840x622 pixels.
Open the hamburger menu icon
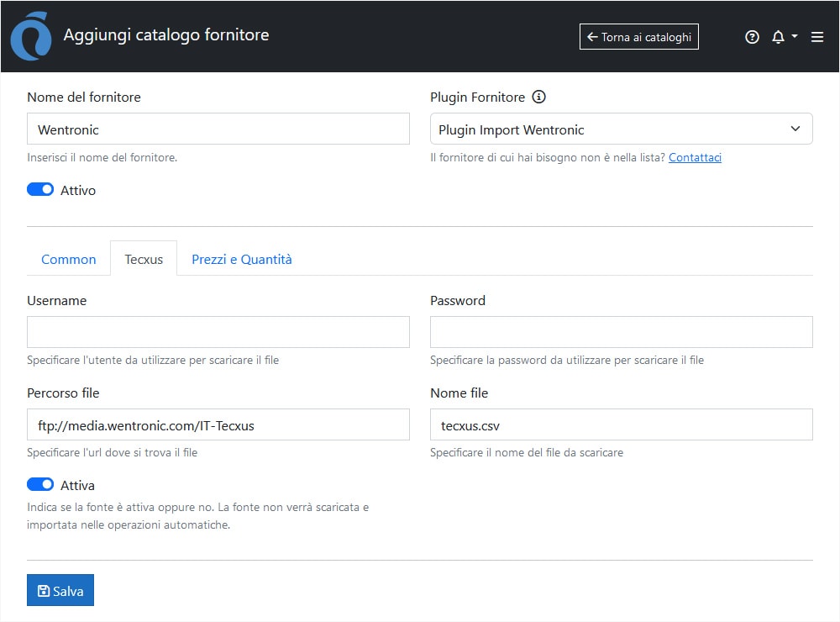pyautogui.click(x=817, y=37)
